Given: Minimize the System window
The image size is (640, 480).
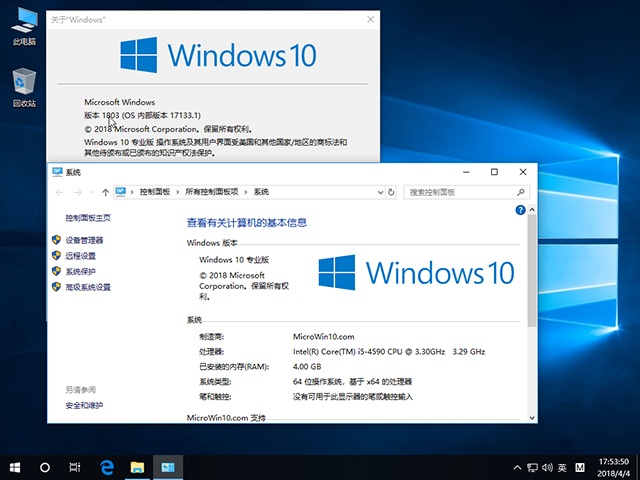Looking at the screenshot, I should pyautogui.click(x=466, y=172).
